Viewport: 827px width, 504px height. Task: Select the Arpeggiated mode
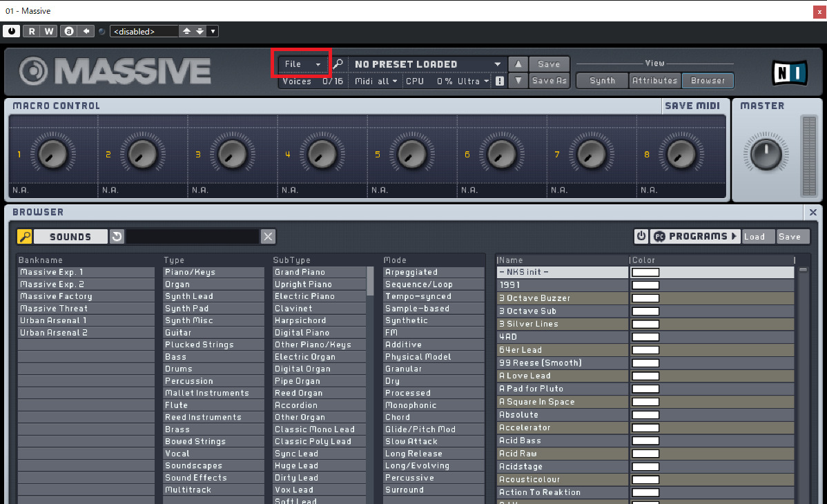[434, 272]
